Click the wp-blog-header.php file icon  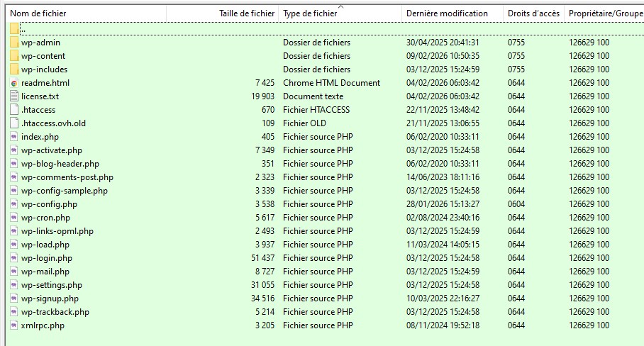pyautogui.click(x=14, y=164)
